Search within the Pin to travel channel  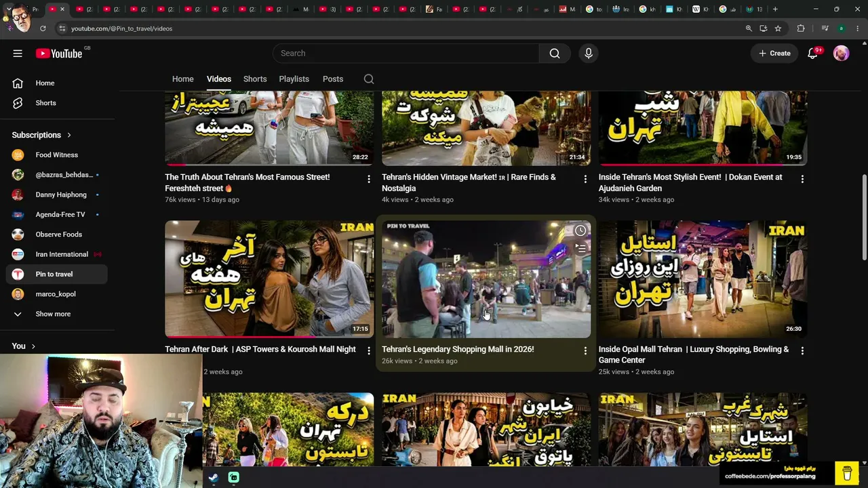[x=369, y=79]
